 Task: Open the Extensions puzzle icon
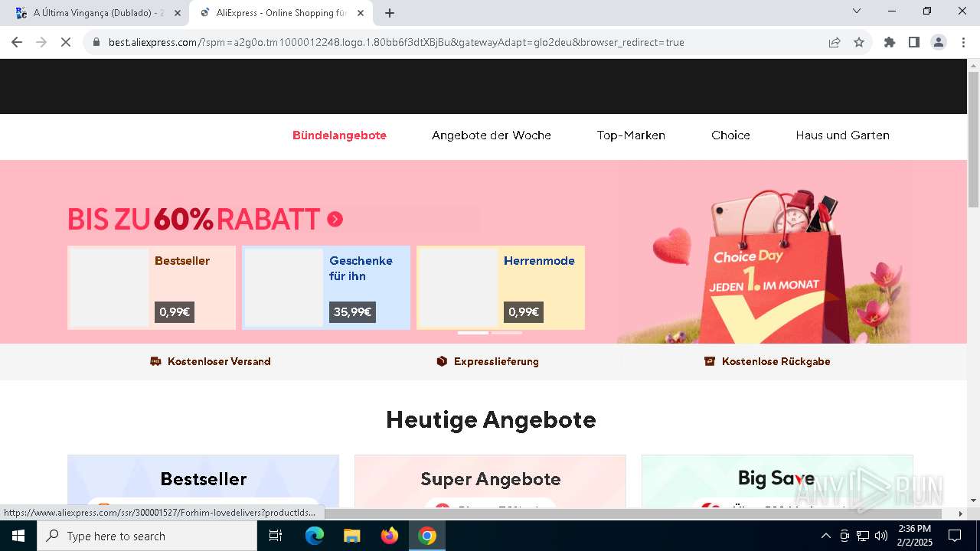click(x=890, y=42)
